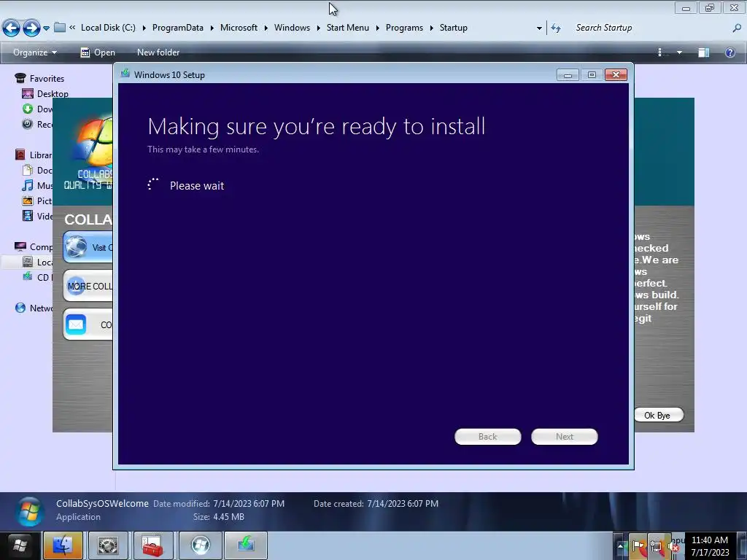Click the Back navigation arrow in Explorer

(x=12, y=28)
